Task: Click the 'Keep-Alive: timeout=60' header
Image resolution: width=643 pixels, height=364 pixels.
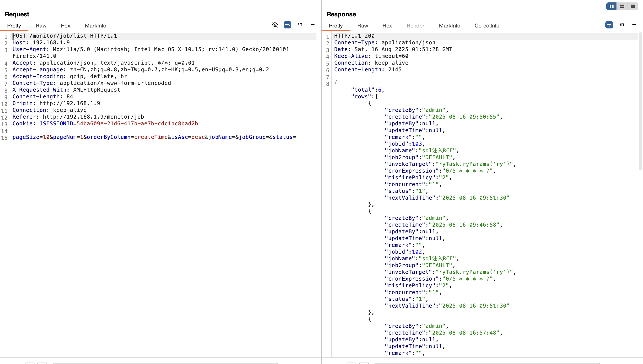Action: click(x=371, y=56)
